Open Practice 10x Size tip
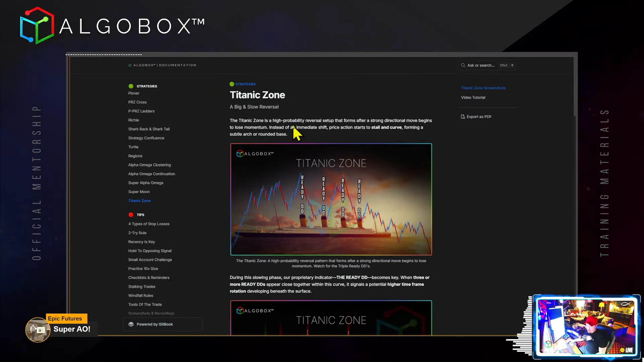The height and width of the screenshot is (362, 644). pyautogui.click(x=143, y=269)
